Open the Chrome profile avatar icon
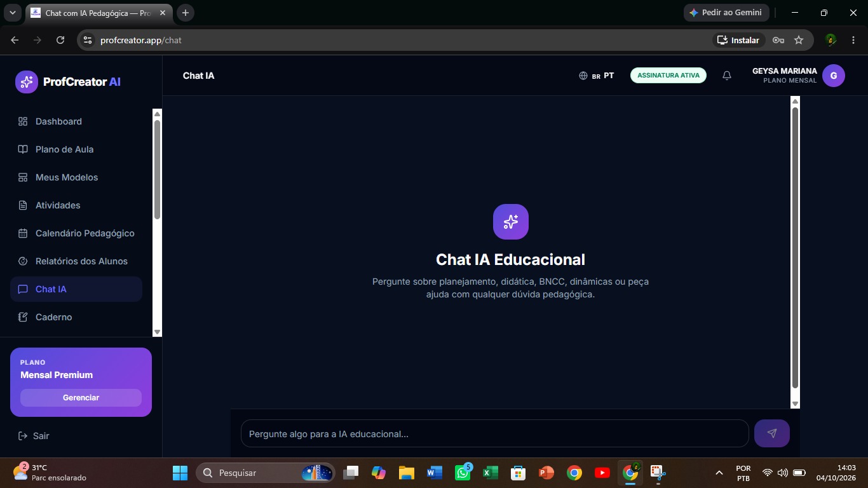868x488 pixels. 831,40
